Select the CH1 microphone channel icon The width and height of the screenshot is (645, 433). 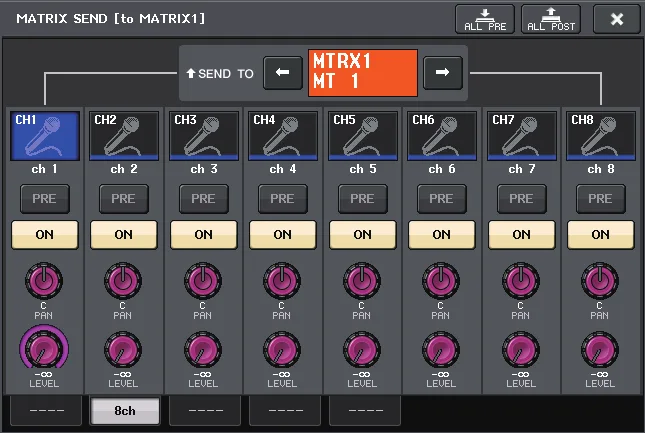click(44, 136)
